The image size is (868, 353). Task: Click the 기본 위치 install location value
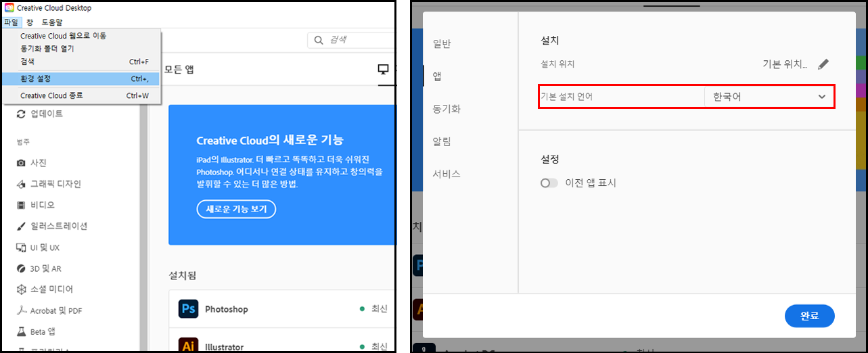785,64
